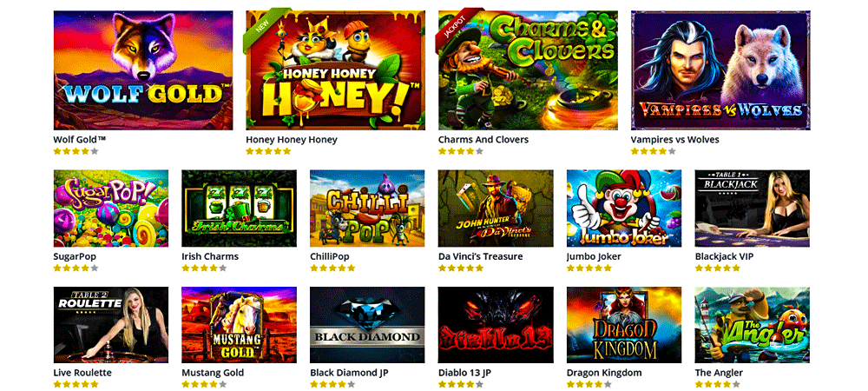Viewport: 868px width, 391px height.
Task: Click the star rating under Mustang Gold
Action: [x=204, y=384]
